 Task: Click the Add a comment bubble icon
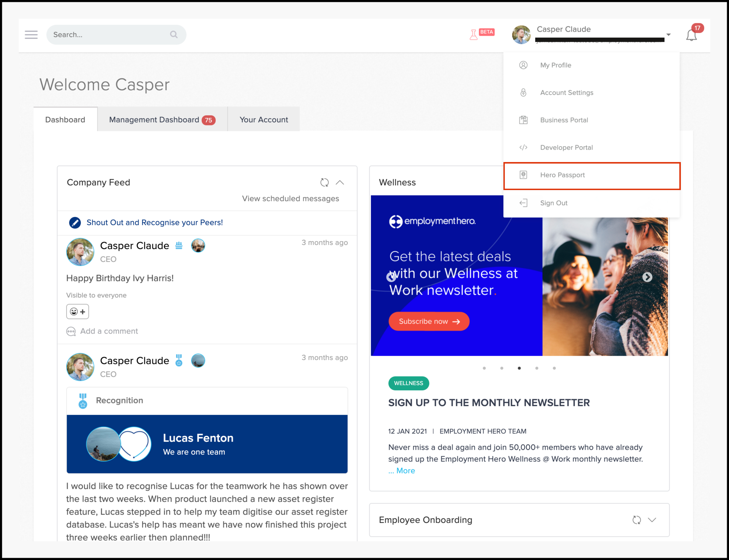tap(71, 331)
